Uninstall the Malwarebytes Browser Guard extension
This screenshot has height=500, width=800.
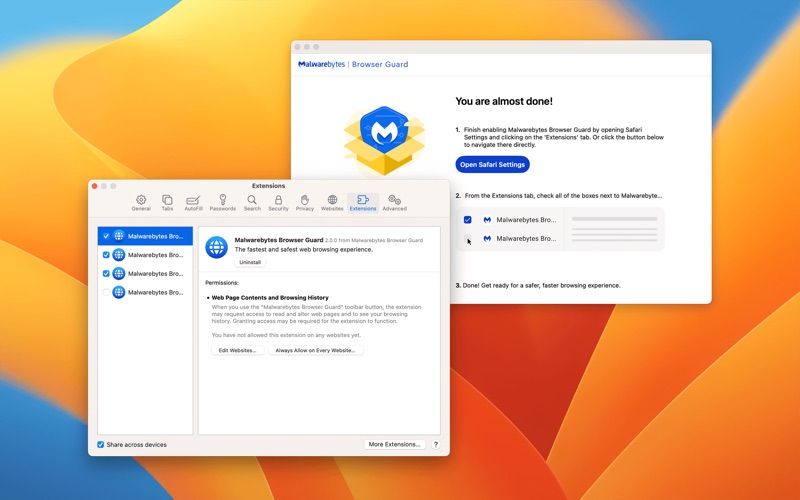click(x=250, y=262)
